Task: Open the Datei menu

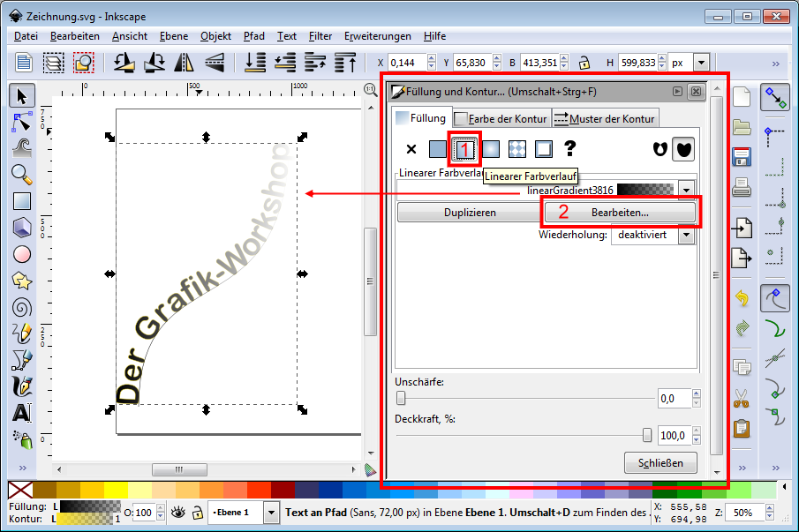Action: click(x=26, y=36)
